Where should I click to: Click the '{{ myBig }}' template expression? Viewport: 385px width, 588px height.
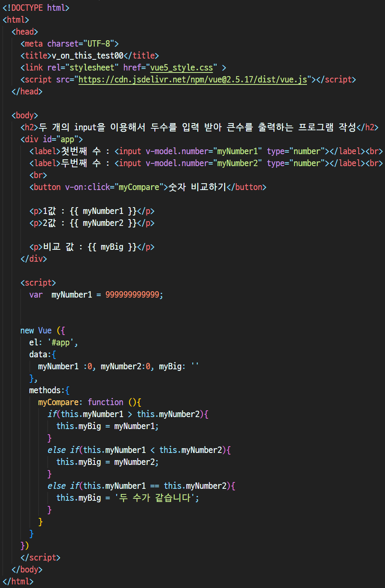click(112, 247)
